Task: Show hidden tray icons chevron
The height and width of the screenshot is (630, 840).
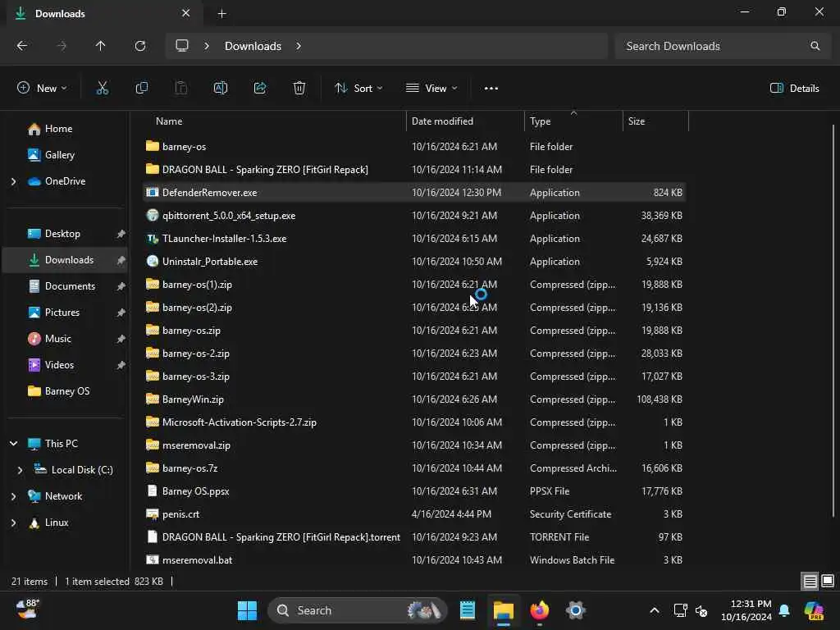Action: [654, 610]
